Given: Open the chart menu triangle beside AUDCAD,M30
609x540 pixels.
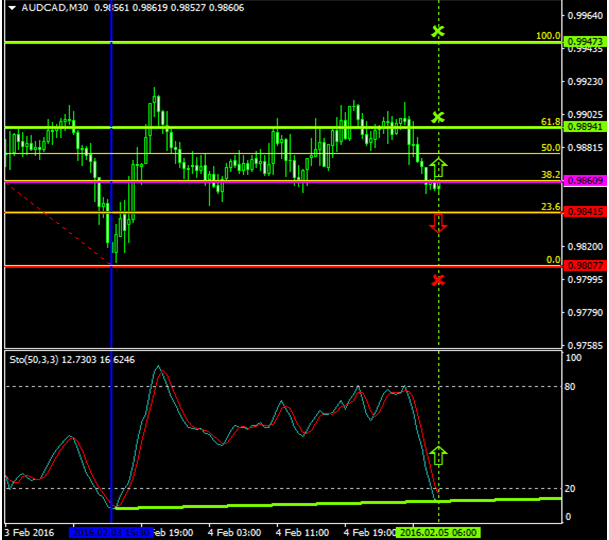Looking at the screenshot, I should click(x=12, y=8).
